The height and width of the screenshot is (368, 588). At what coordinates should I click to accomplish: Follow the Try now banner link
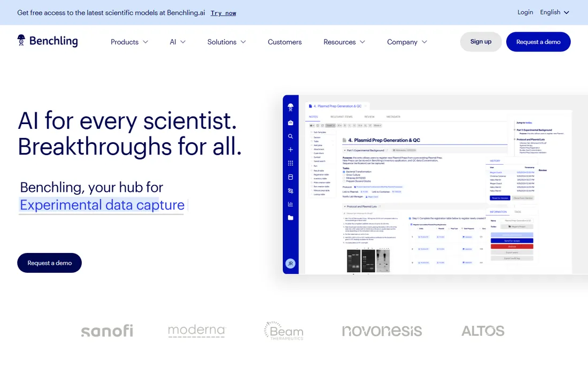(x=223, y=13)
